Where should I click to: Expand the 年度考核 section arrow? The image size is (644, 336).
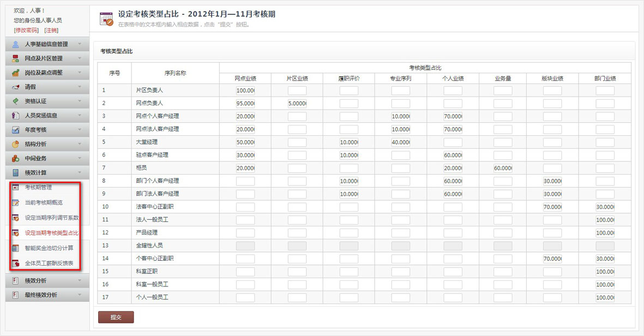tap(80, 130)
